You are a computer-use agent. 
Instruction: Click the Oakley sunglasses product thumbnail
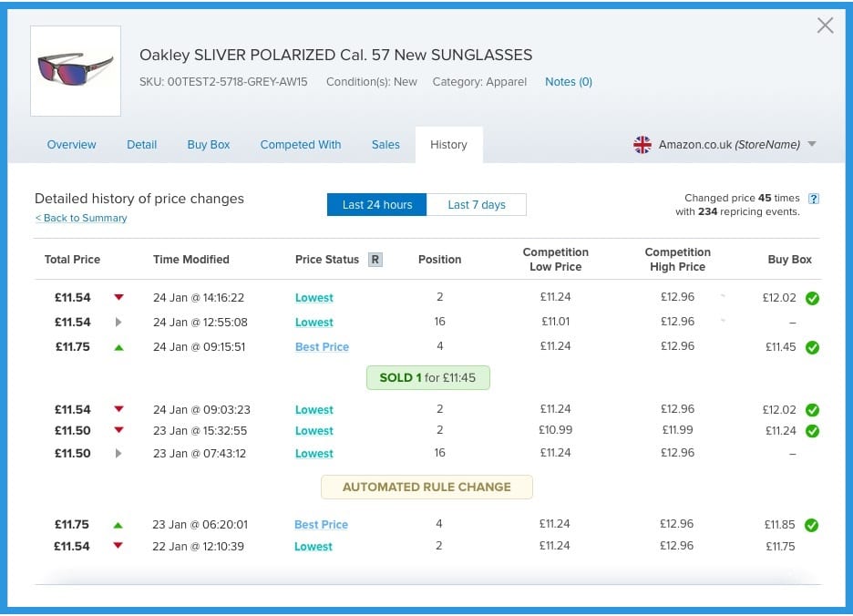pyautogui.click(x=76, y=71)
